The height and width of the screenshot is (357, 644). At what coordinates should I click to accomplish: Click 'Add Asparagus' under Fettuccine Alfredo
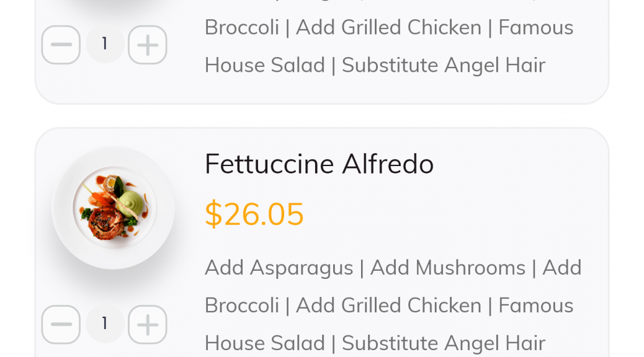pyautogui.click(x=279, y=268)
